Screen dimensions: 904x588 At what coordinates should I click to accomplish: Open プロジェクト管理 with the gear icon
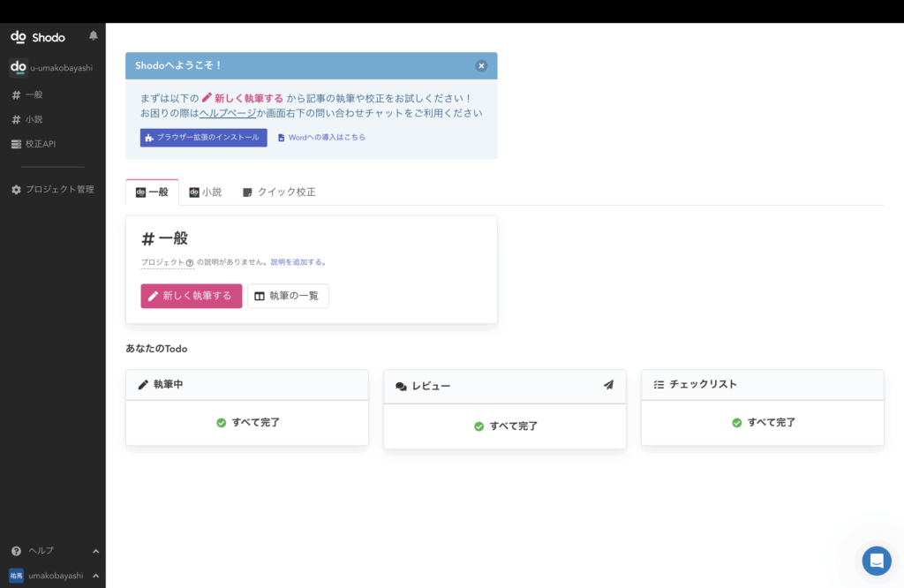(x=53, y=189)
